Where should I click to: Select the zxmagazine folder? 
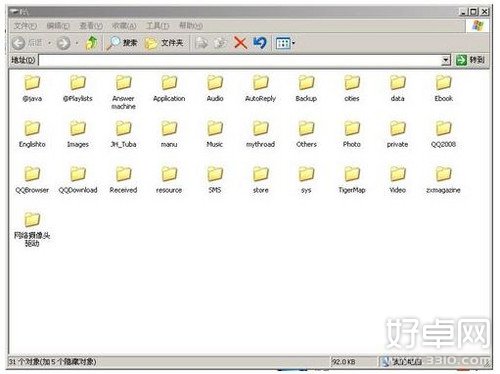click(444, 180)
